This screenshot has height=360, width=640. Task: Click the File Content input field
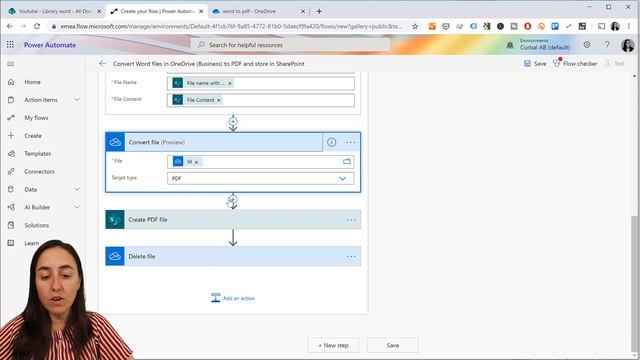[x=260, y=100]
